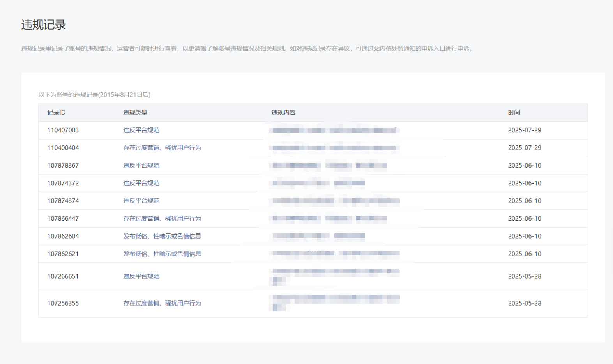Image resolution: width=613 pixels, height=364 pixels.
Task: Click the 违规记录 page title
Action: point(44,25)
